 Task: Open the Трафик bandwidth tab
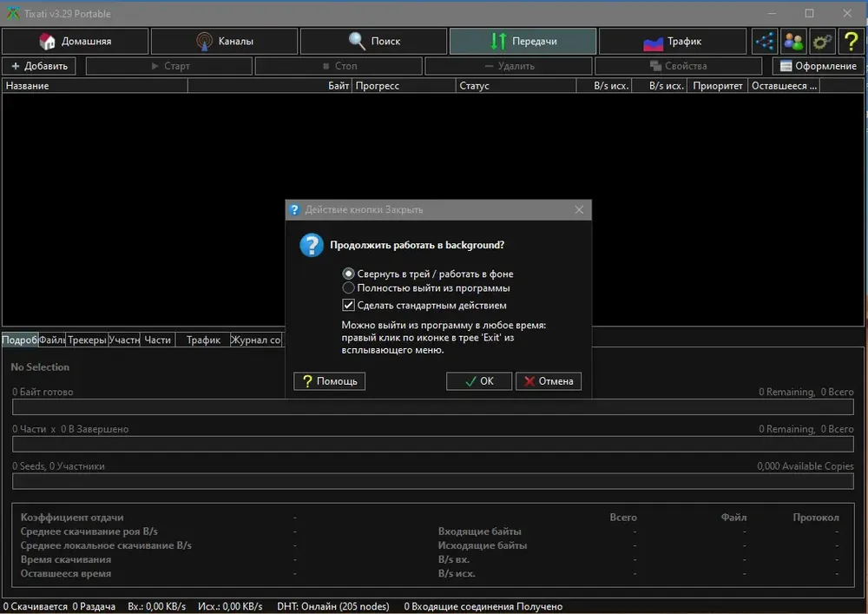673,41
